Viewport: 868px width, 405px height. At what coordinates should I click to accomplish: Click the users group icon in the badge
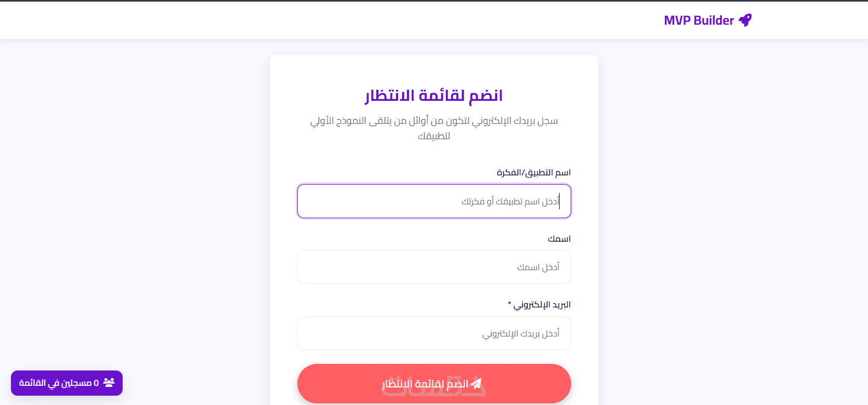tap(109, 383)
